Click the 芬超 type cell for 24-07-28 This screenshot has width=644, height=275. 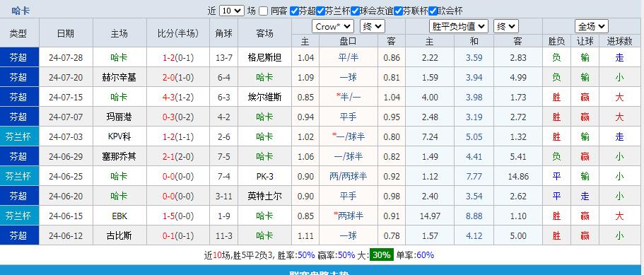point(18,57)
